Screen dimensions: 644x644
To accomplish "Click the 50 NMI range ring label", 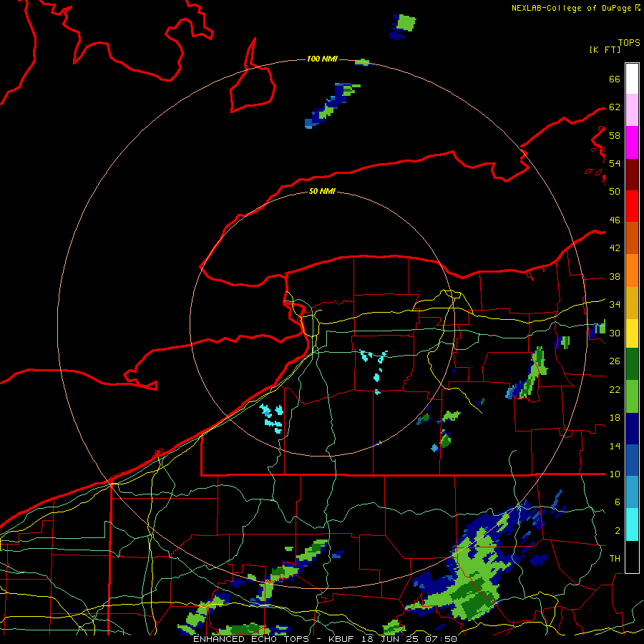I will (322, 191).
